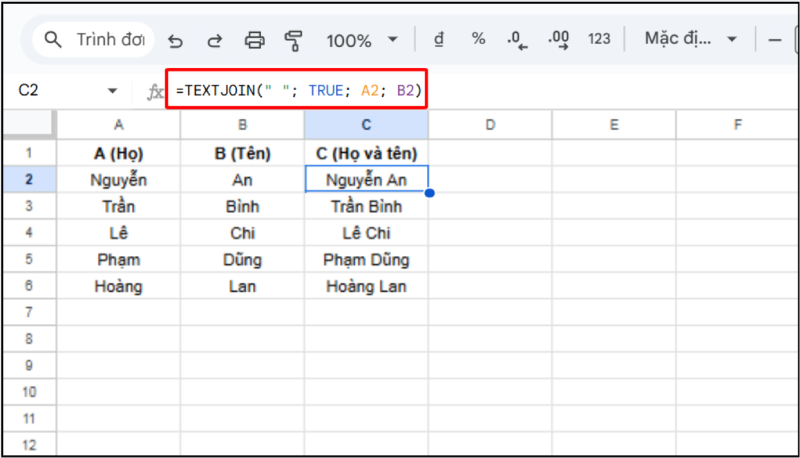This screenshot has width=800, height=458.
Task: Click the undo arrow icon
Action: 176,40
